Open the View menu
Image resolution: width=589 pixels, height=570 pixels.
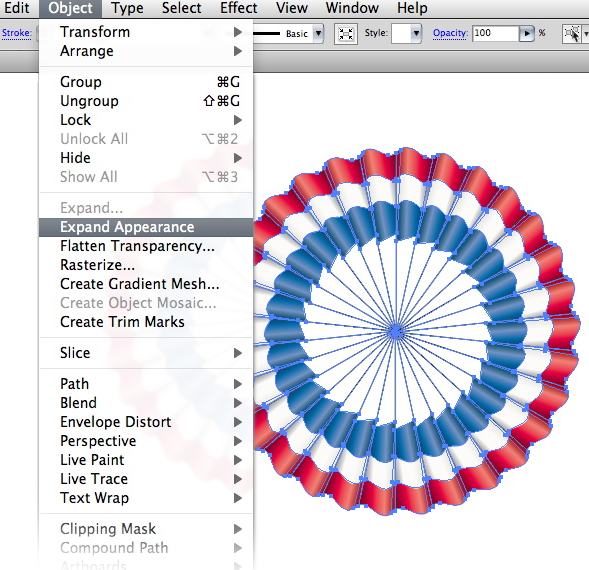[x=292, y=8]
